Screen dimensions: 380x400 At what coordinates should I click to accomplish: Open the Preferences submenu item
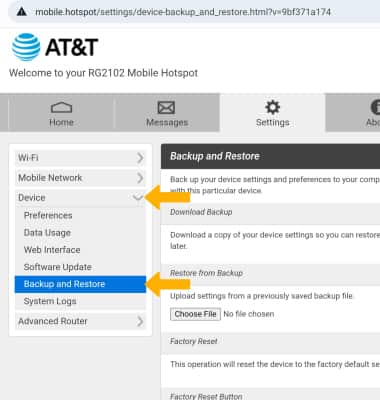click(x=48, y=215)
